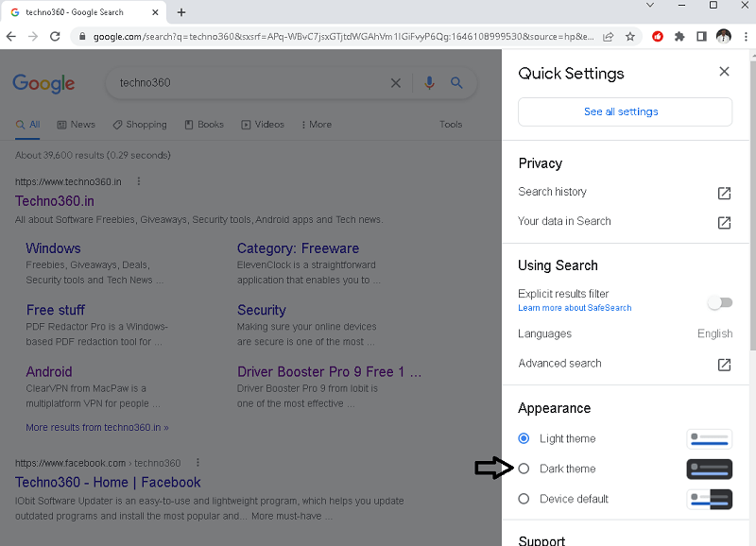
Task: Open Your data in Search icon
Action: coord(724,223)
